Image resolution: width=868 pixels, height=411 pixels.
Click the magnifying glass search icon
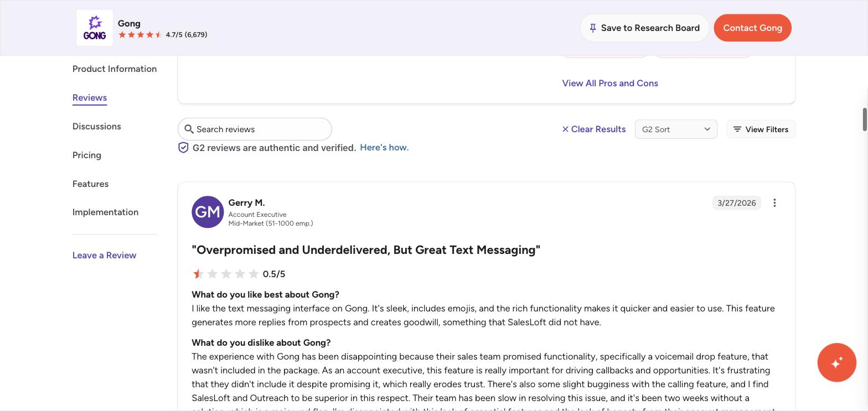[x=189, y=129]
